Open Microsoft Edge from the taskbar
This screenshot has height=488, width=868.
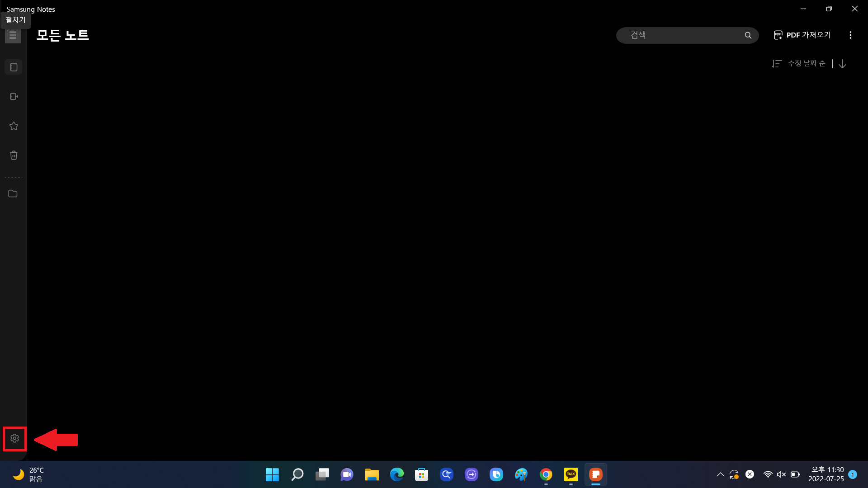point(397,474)
